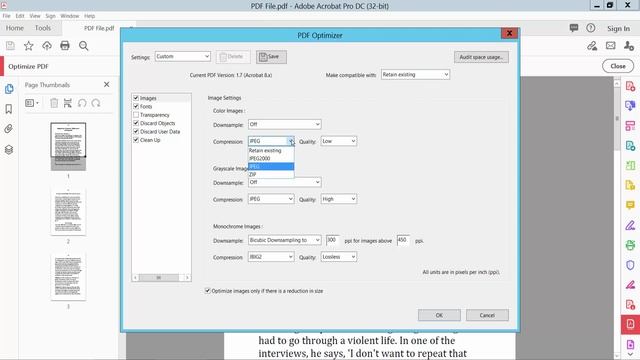The image size is (640, 360).
Task: Rotate pages clockwise in thumbnails panel
Action: [x=96, y=103]
